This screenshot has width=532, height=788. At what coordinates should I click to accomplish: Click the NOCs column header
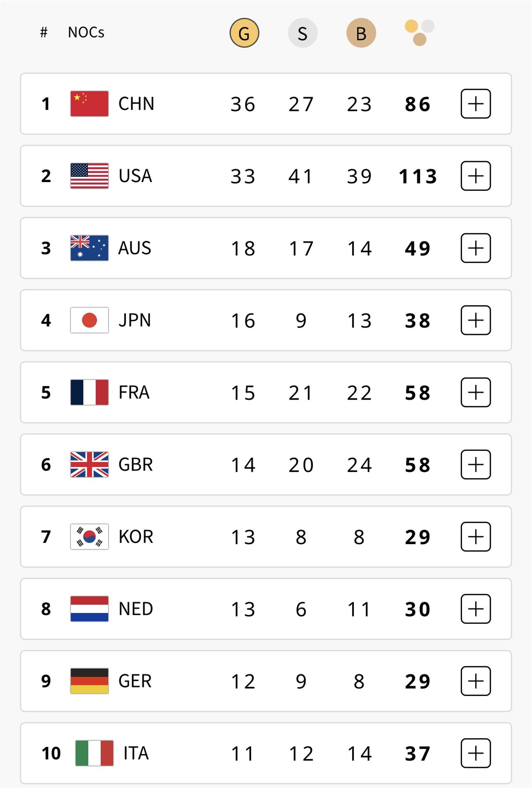tap(86, 32)
